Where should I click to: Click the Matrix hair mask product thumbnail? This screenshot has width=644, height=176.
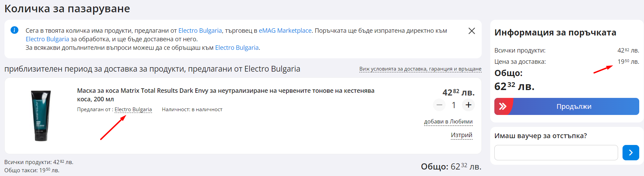pyautogui.click(x=41, y=116)
